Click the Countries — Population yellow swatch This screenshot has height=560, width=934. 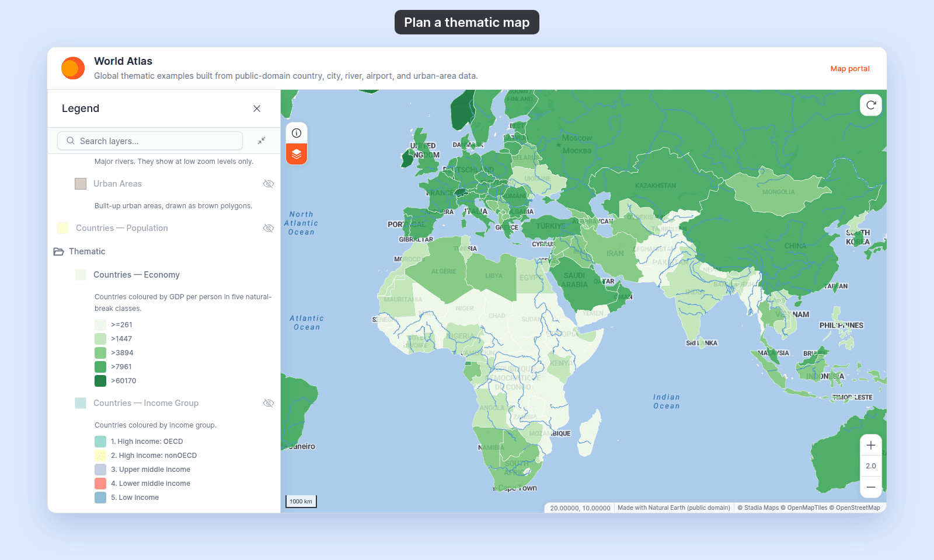[x=63, y=228]
